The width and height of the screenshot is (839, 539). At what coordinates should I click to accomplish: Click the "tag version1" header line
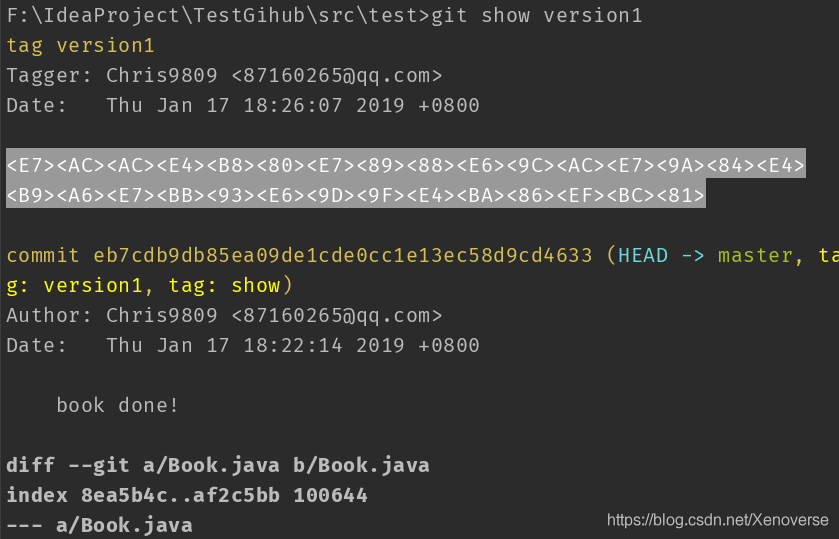click(x=80, y=46)
